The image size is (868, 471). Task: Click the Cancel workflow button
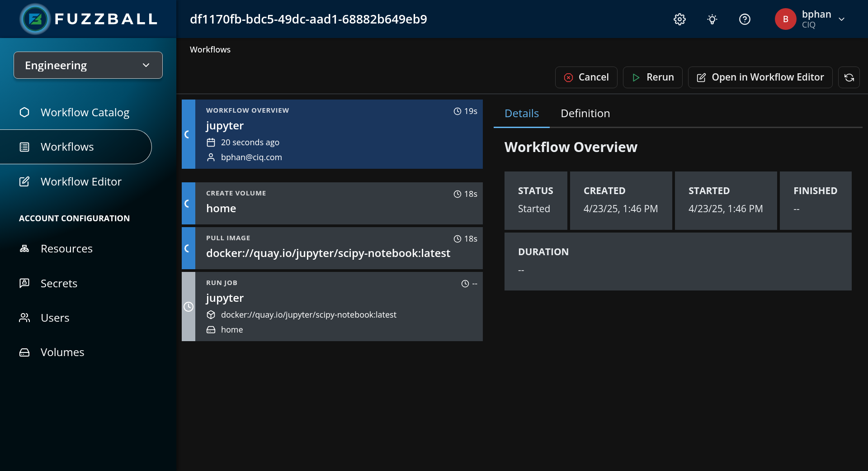(x=586, y=77)
